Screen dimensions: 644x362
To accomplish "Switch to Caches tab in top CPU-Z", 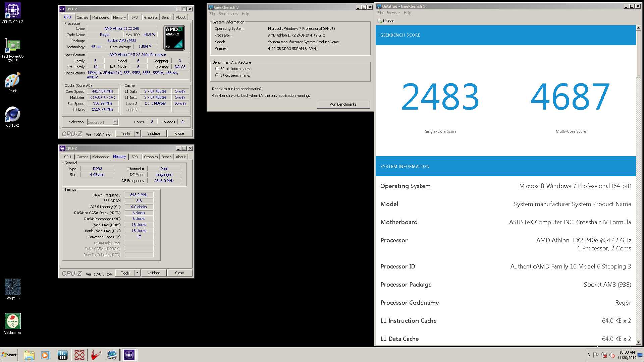I will tap(82, 17).
